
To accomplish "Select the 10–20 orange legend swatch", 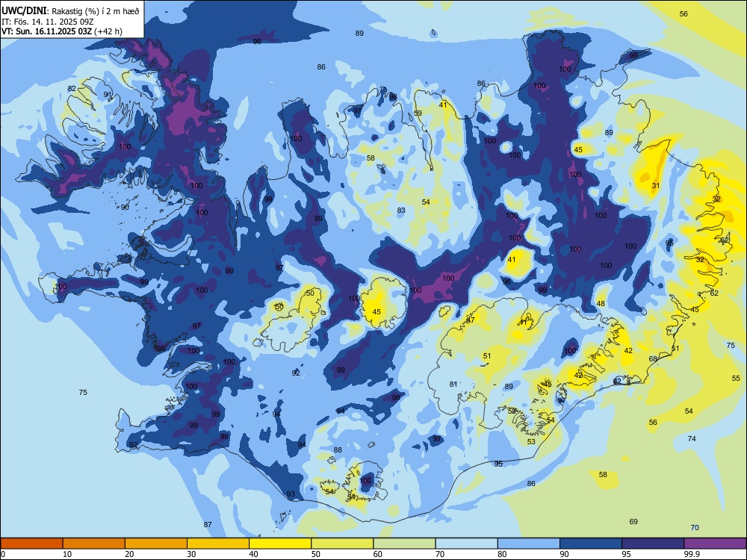I will pyautogui.click(x=94, y=544).
